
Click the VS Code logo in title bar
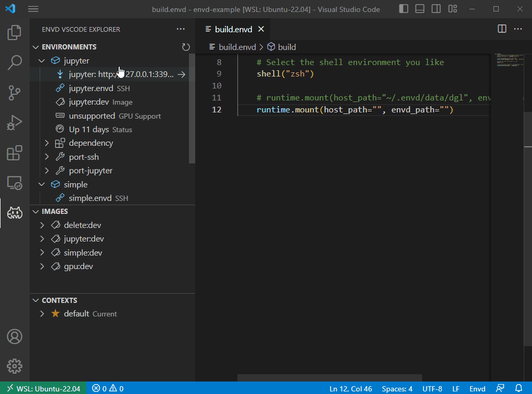[x=10, y=8]
